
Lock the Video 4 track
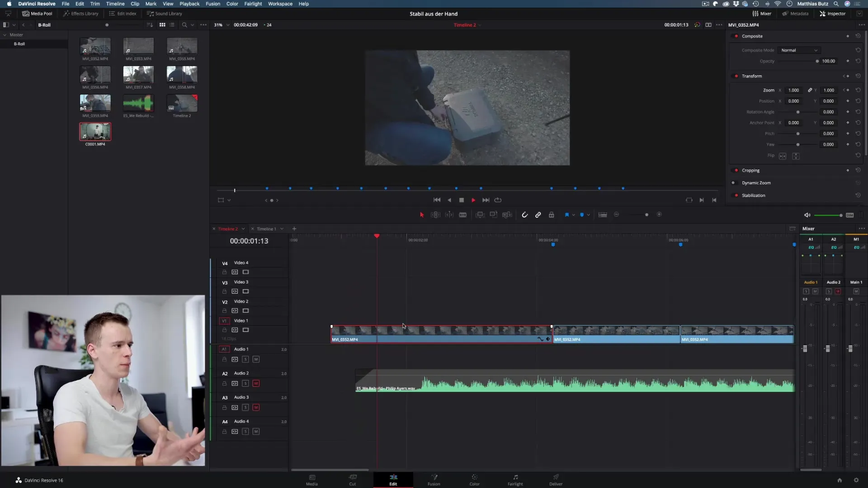point(224,272)
